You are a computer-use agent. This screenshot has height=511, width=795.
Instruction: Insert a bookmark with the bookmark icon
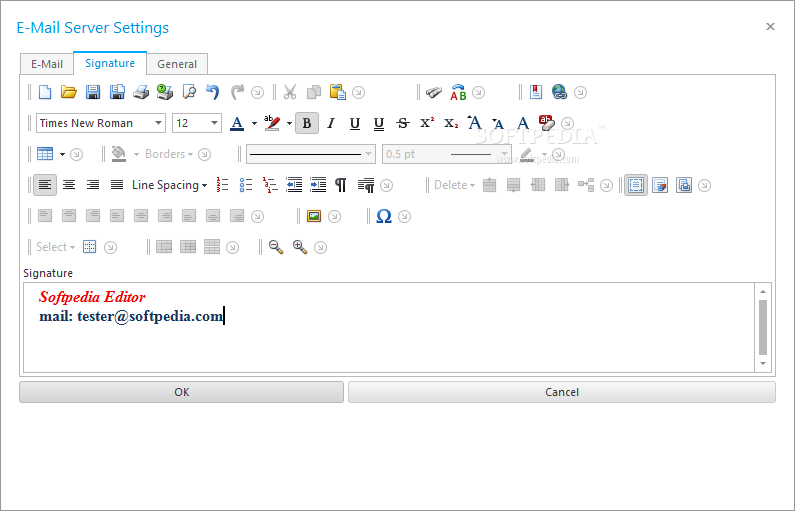536,92
